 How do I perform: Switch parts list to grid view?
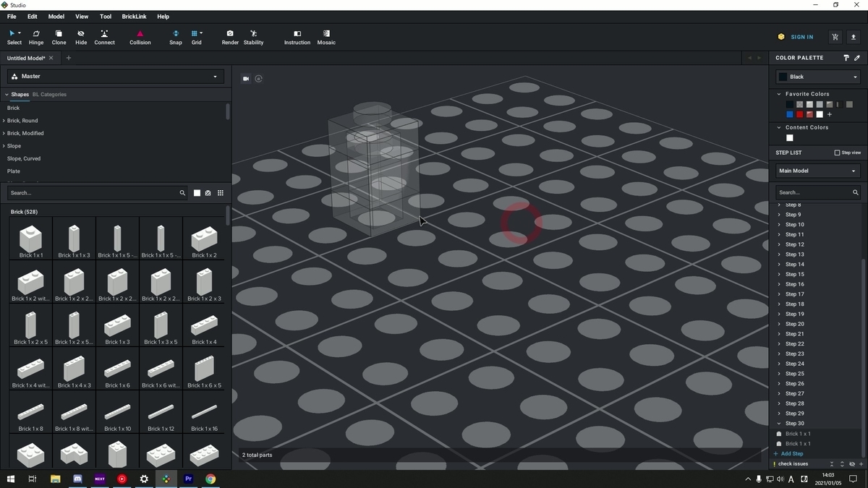[221, 193]
